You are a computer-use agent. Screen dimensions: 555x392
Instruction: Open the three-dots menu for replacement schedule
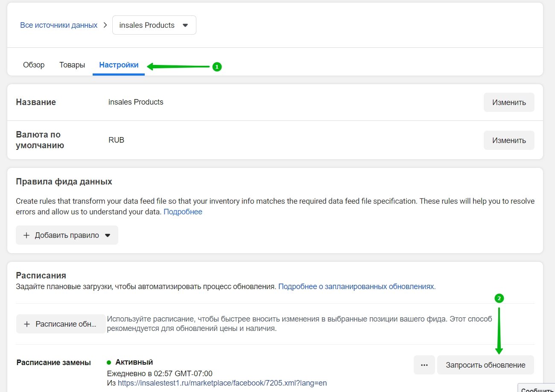point(424,365)
